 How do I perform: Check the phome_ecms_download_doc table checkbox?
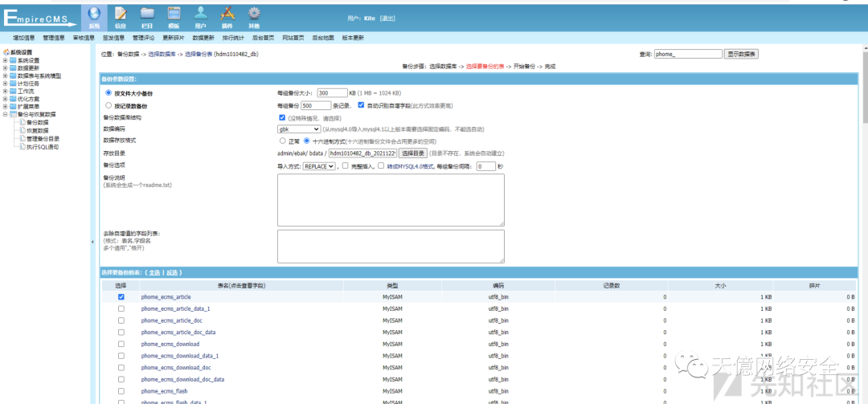[121, 368]
